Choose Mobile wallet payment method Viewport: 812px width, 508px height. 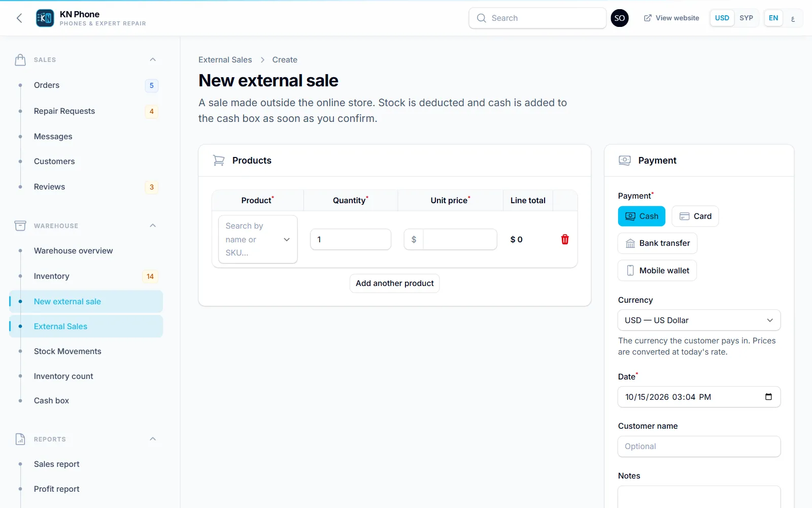[x=657, y=270]
